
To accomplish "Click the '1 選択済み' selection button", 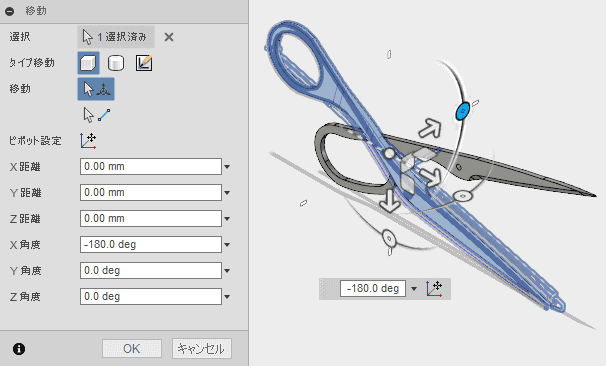I will 116,37.
